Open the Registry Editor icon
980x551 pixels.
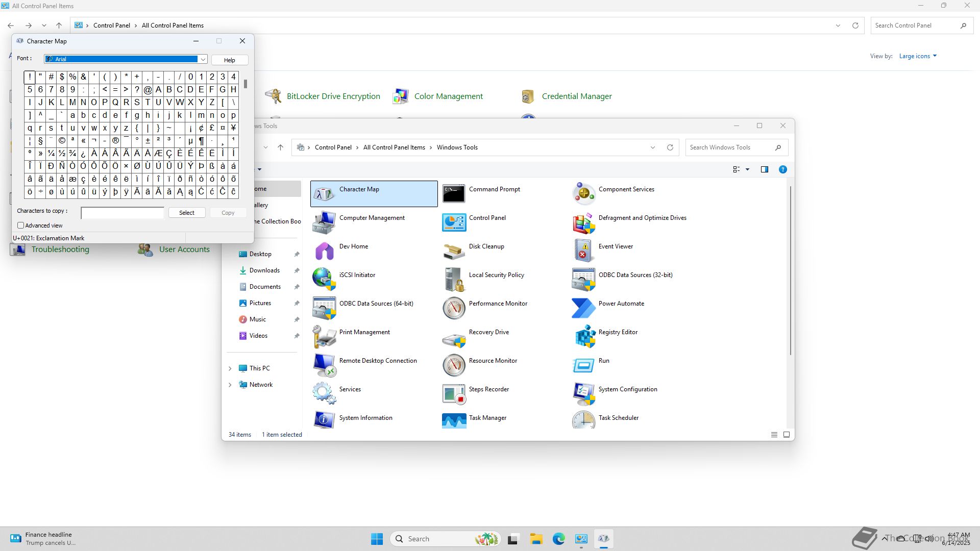(x=585, y=337)
